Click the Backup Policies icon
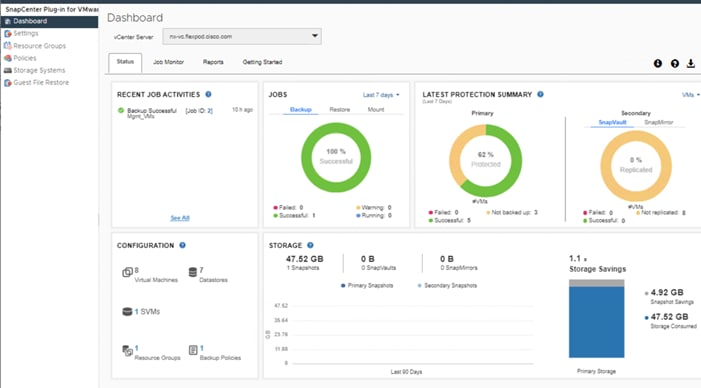 [193, 350]
